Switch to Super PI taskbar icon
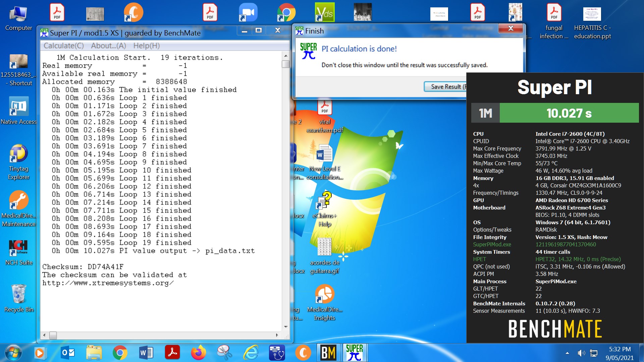Image resolution: width=644 pixels, height=362 pixels. pos(355,353)
